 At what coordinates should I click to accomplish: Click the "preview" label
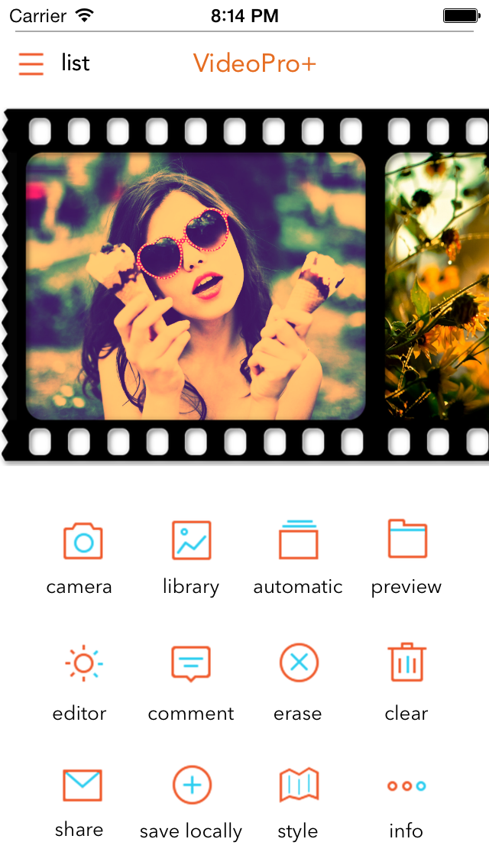click(406, 588)
